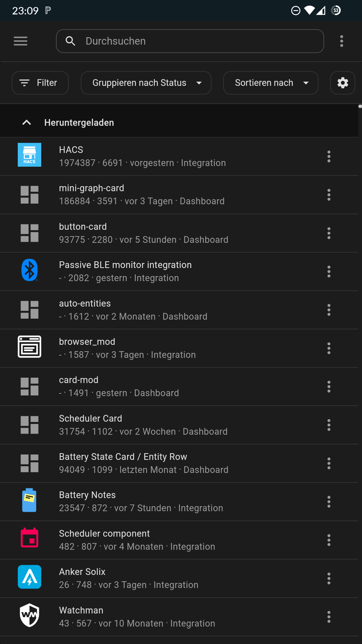362x644 pixels.
Task: Open the table settings gear
Action: [x=343, y=83]
